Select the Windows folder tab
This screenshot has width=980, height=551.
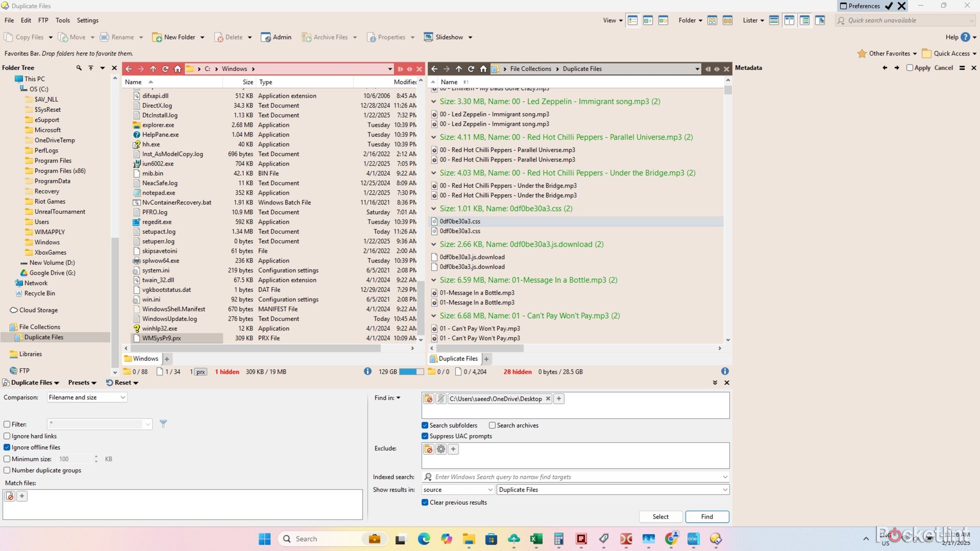(141, 359)
